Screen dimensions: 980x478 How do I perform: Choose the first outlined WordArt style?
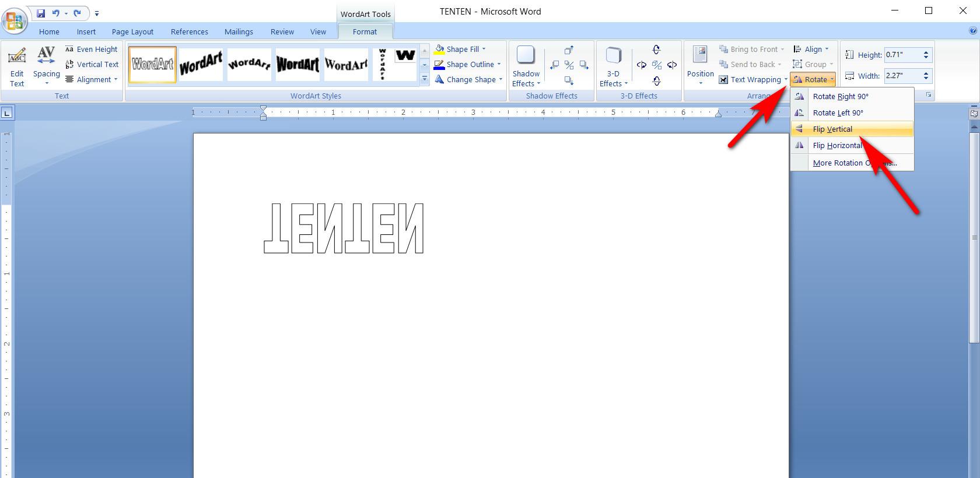tap(152, 64)
